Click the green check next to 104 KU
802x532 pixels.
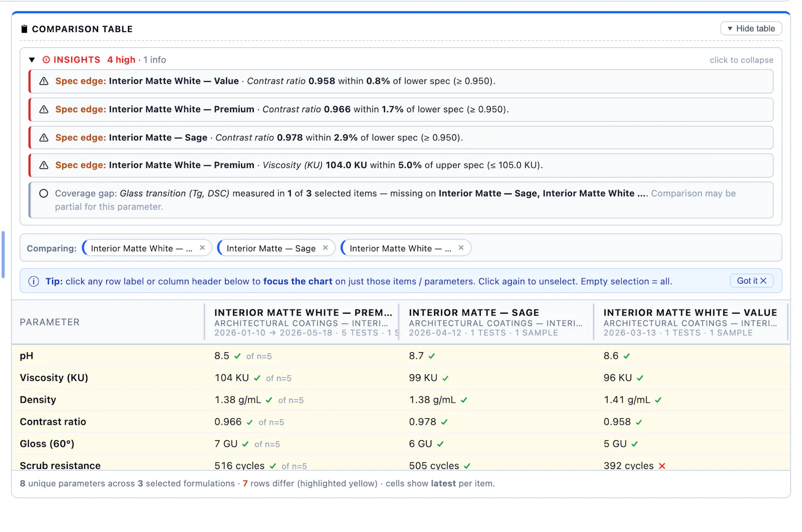(x=257, y=378)
